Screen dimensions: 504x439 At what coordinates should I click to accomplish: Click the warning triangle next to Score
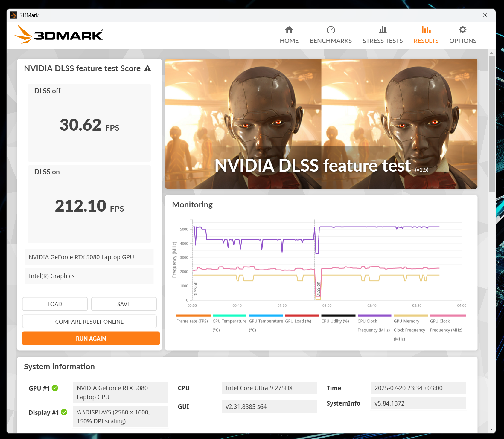147,68
